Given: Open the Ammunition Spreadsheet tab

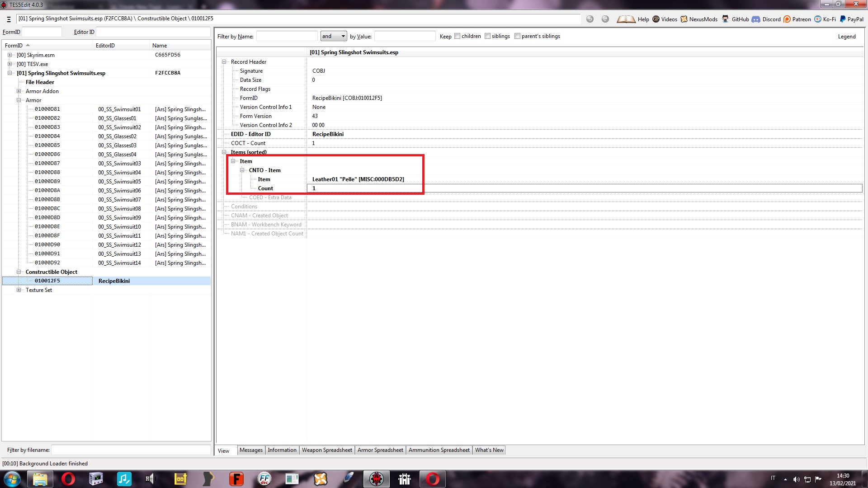Looking at the screenshot, I should [439, 450].
